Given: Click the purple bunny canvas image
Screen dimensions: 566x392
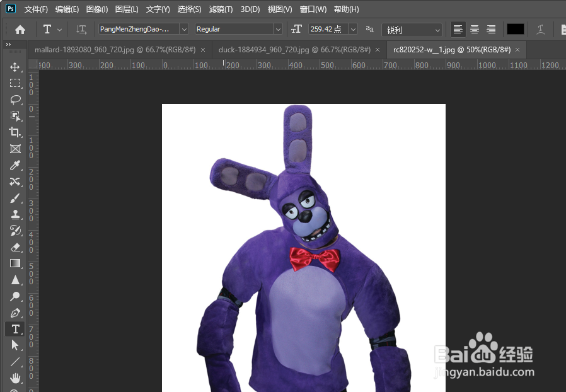Looking at the screenshot, I should [304, 248].
